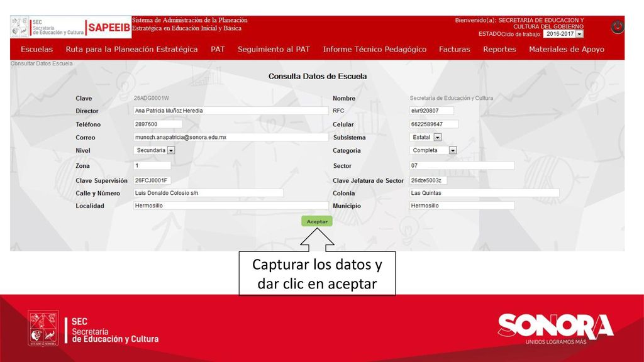
Task: Click the Clave Supervisión field
Action: pos(152,180)
